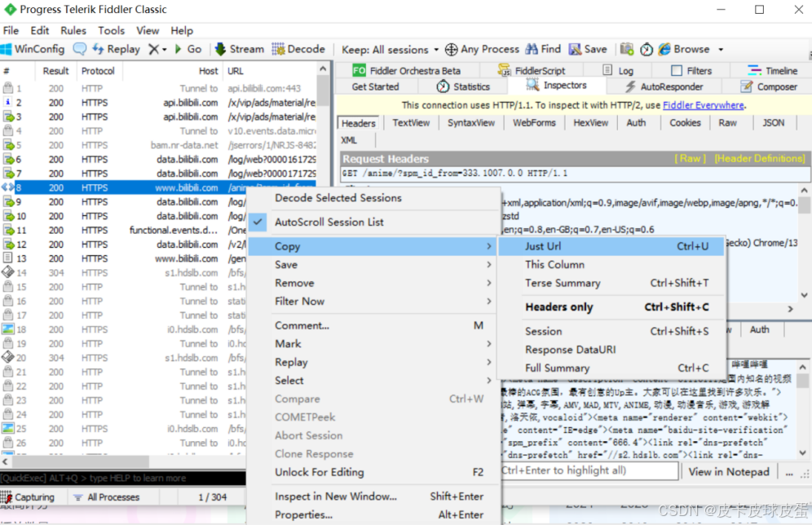This screenshot has height=525, width=812.
Task: Expand the Copy submenu arrow
Action: pos(489,246)
